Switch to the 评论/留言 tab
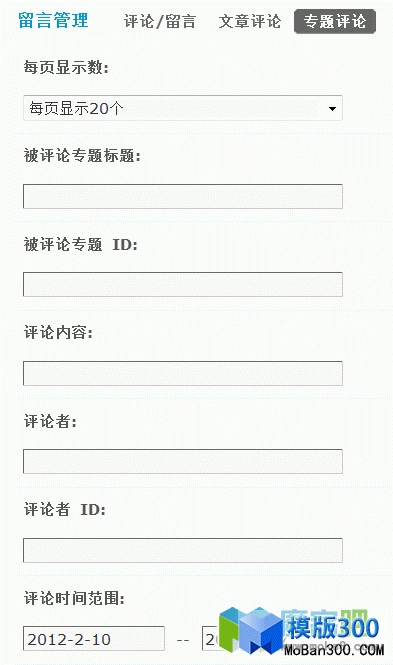393x665 pixels. [x=159, y=21]
